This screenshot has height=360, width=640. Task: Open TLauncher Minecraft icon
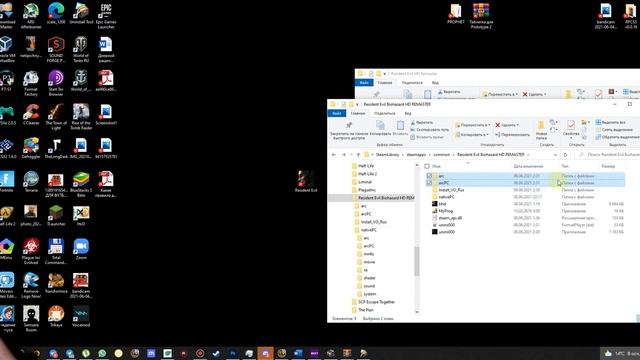point(56,216)
